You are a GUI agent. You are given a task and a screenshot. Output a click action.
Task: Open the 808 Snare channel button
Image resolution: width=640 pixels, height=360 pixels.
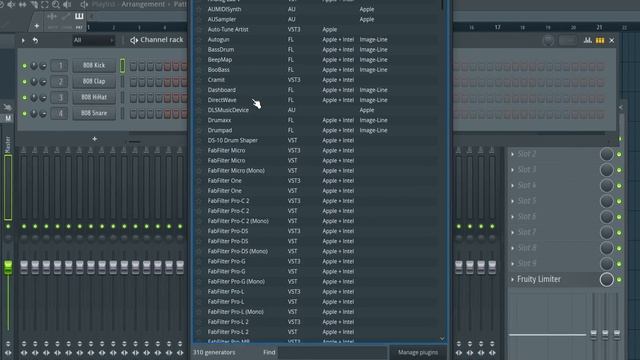[x=94, y=113]
